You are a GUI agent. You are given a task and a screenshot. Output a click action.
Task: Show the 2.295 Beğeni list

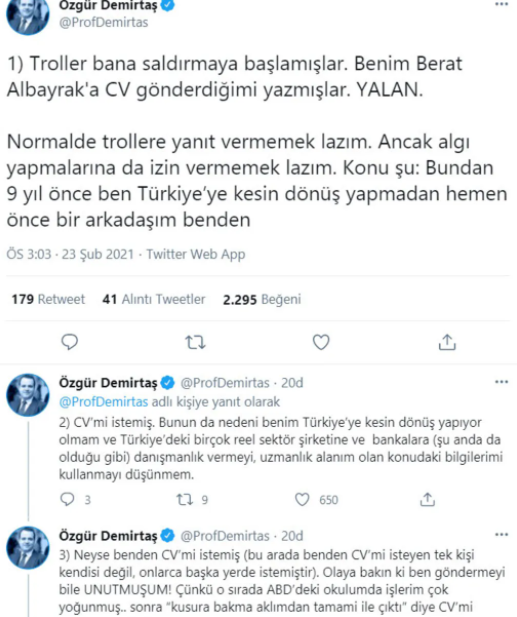click(x=262, y=299)
